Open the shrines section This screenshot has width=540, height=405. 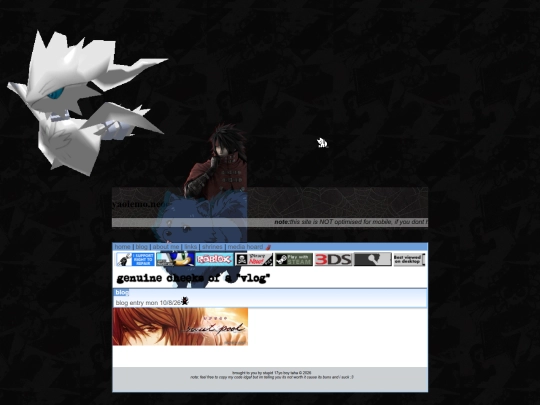212,247
